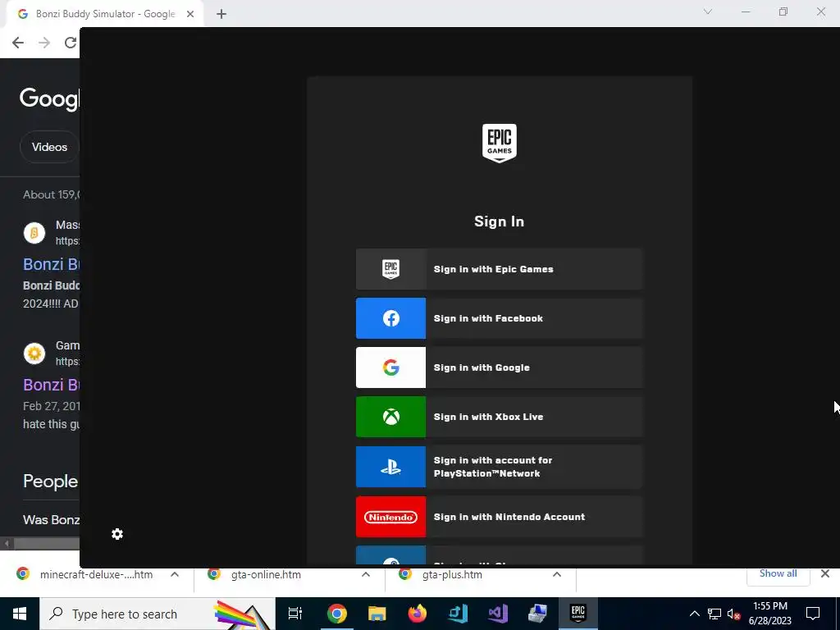Click the Google logo in Chrome

[49, 98]
